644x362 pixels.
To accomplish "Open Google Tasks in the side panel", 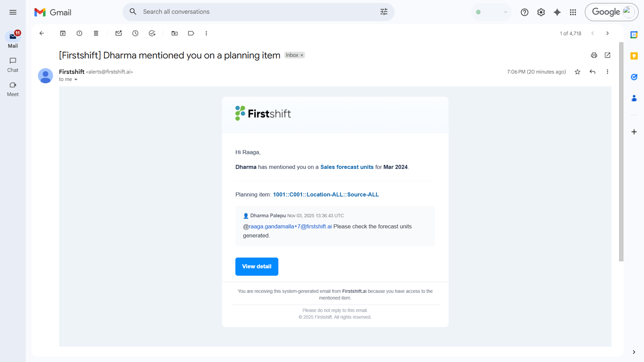I will (x=634, y=77).
